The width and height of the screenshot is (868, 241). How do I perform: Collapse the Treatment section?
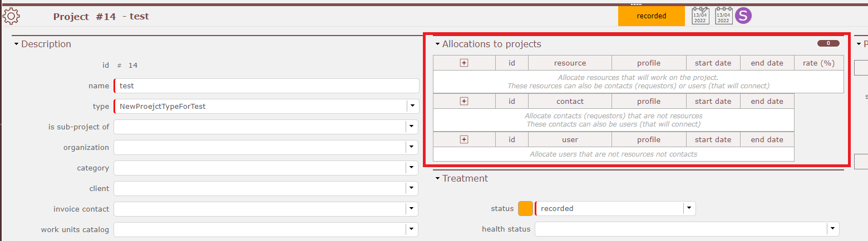tap(438, 179)
